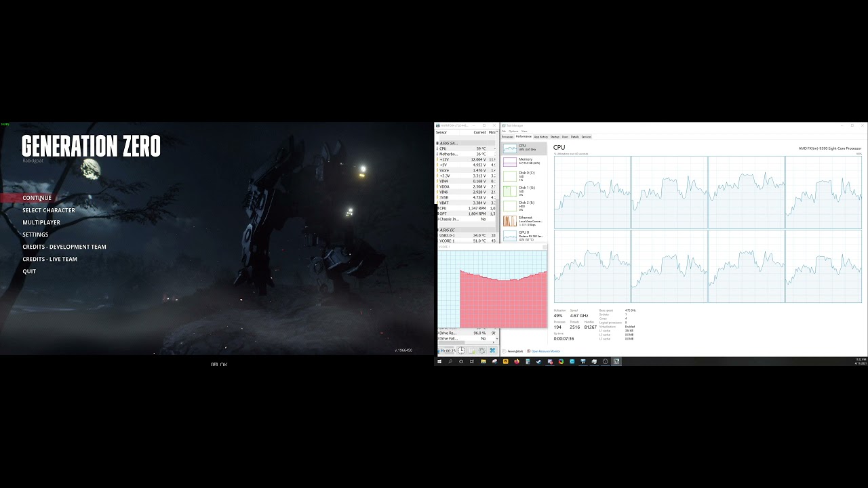Switch to the Processes tab
The width and height of the screenshot is (868, 488).
pos(507,137)
